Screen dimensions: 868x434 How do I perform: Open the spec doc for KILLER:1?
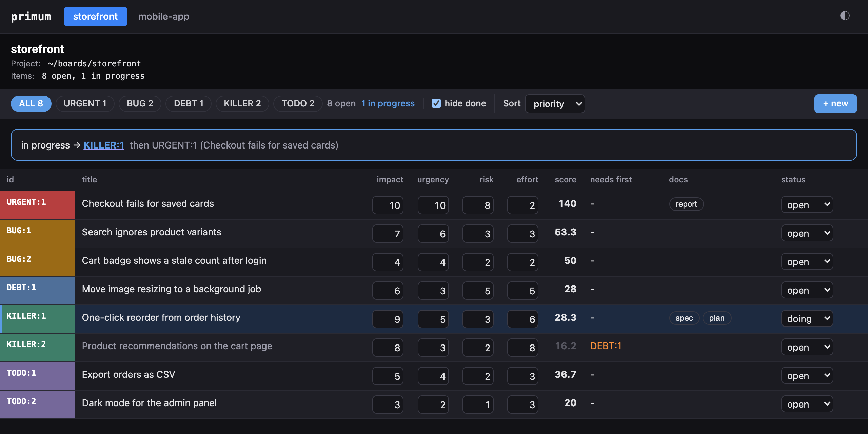684,318
